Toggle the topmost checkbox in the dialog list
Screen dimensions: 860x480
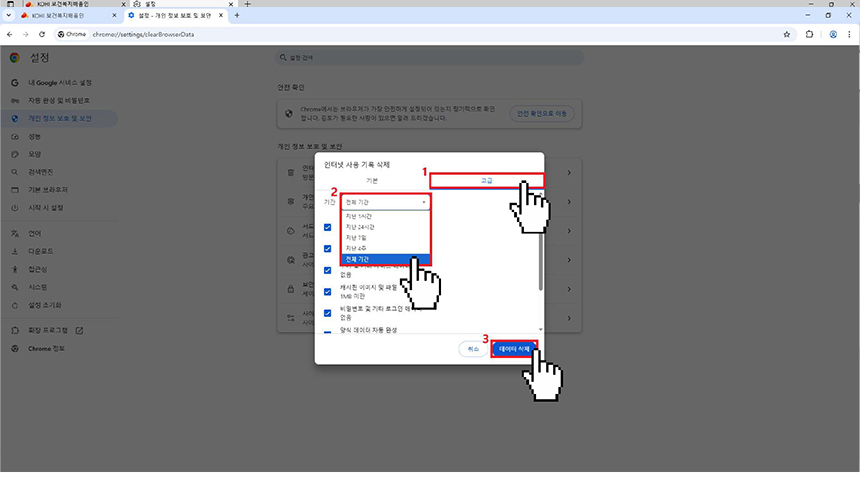327,227
